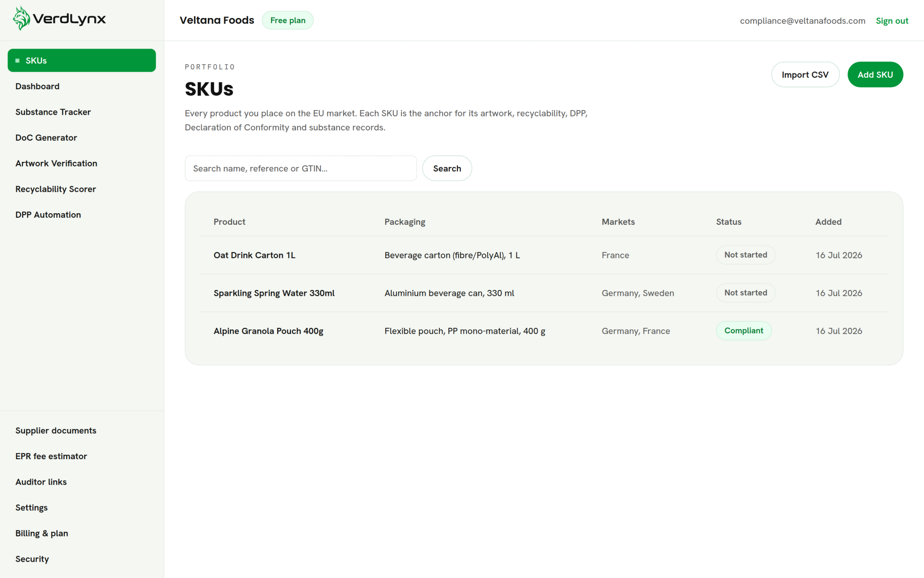Screen dimensions: 924x578
Task: Click the VerdLynx lynx logo icon
Action: pos(21,18)
